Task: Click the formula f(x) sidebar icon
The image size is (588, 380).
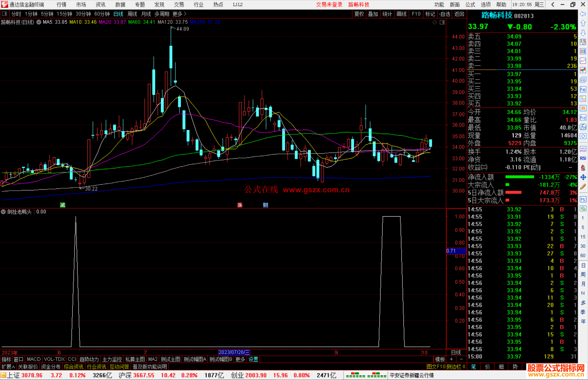Action: (x=583, y=127)
